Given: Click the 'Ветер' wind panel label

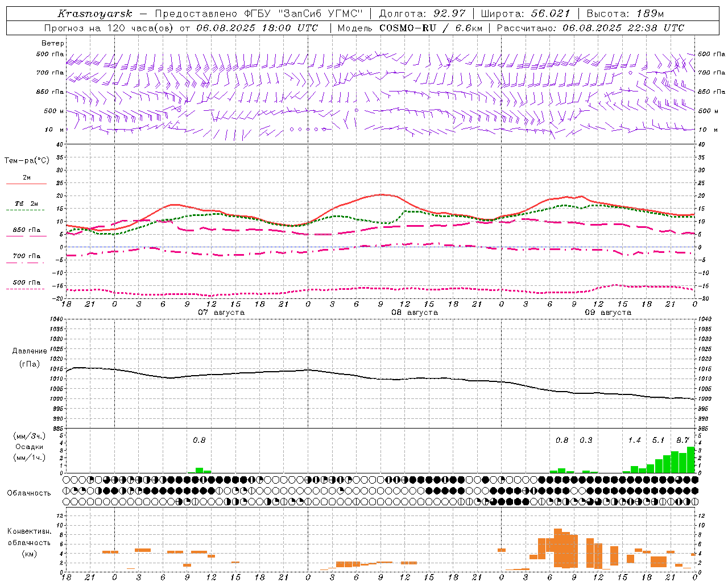Looking at the screenshot, I should pyautogui.click(x=53, y=43).
